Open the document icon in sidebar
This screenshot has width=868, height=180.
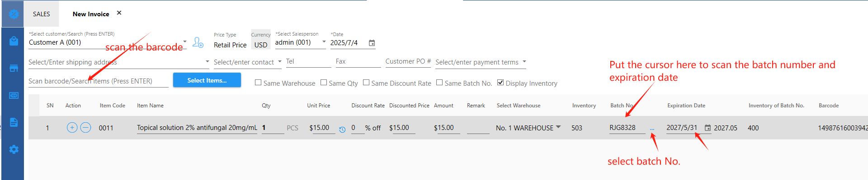[x=14, y=122]
